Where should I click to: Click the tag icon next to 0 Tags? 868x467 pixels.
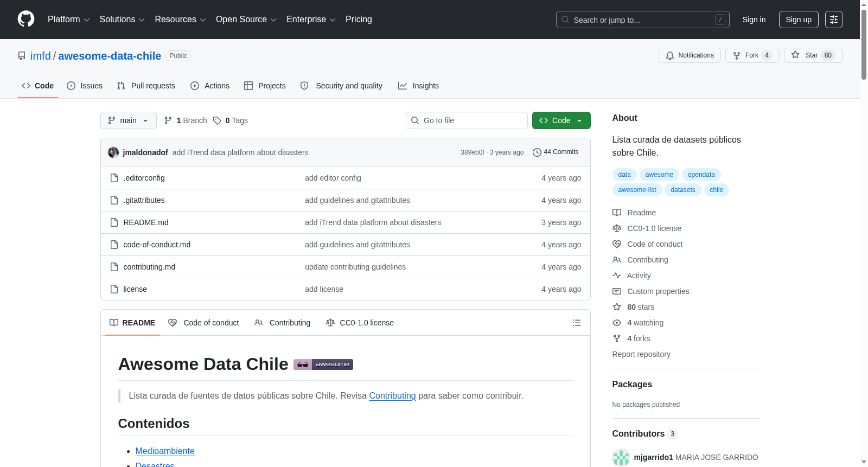tap(217, 120)
